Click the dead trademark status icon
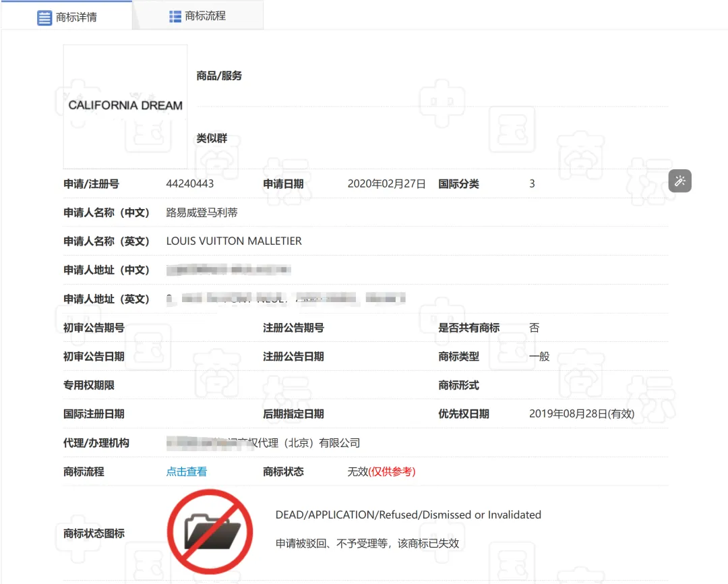The height and width of the screenshot is (584, 728). [x=210, y=531]
